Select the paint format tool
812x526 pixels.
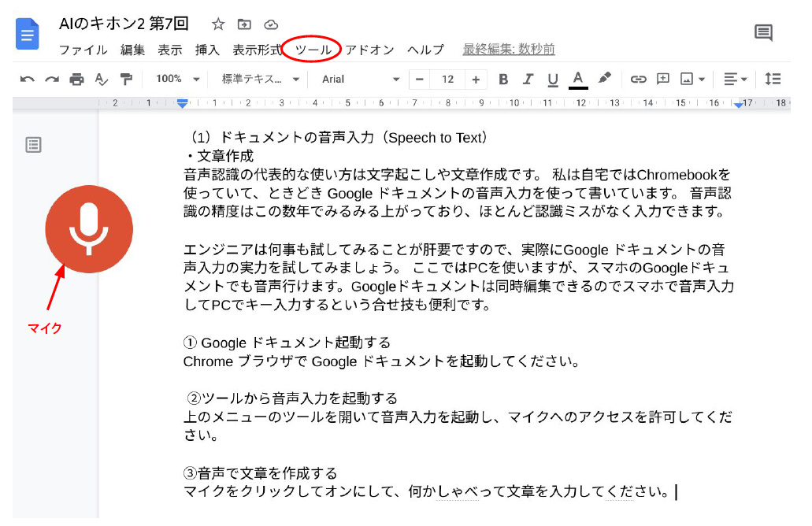[126, 80]
